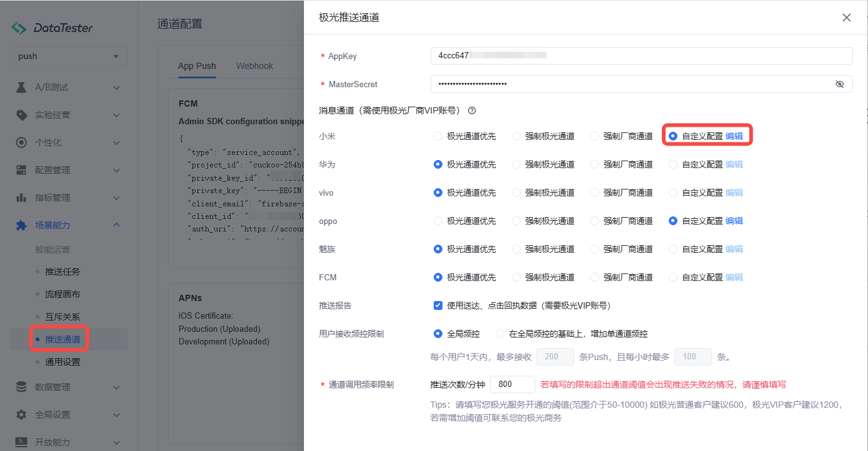The height and width of the screenshot is (451, 868).
Task: Click the 实验经营 tag icon
Action: coord(21,115)
